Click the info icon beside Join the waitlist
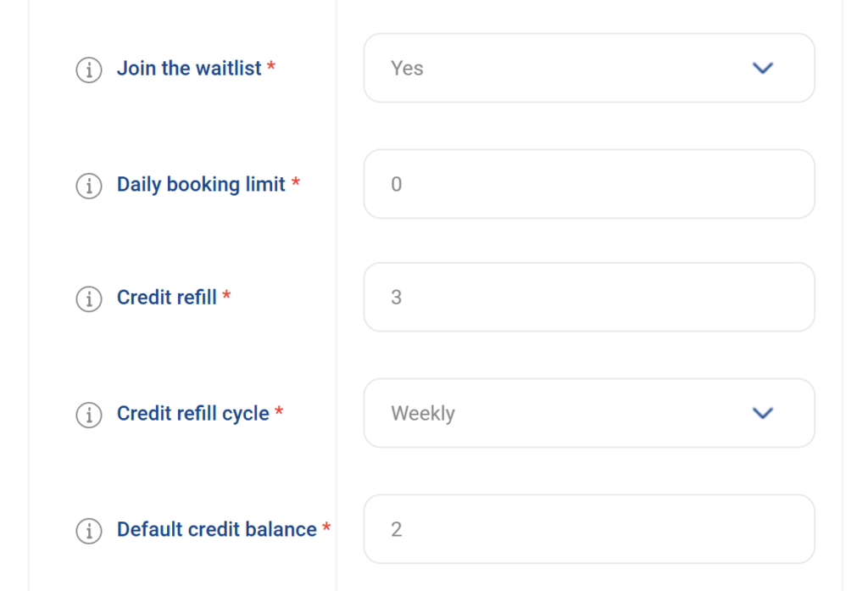Screen dimensions: 868x591 tap(89, 70)
